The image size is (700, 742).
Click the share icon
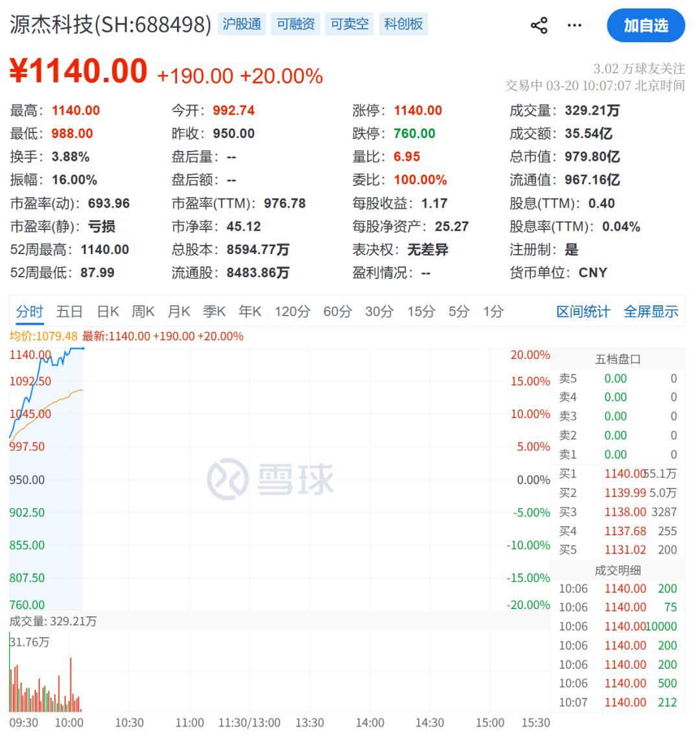pos(539,25)
